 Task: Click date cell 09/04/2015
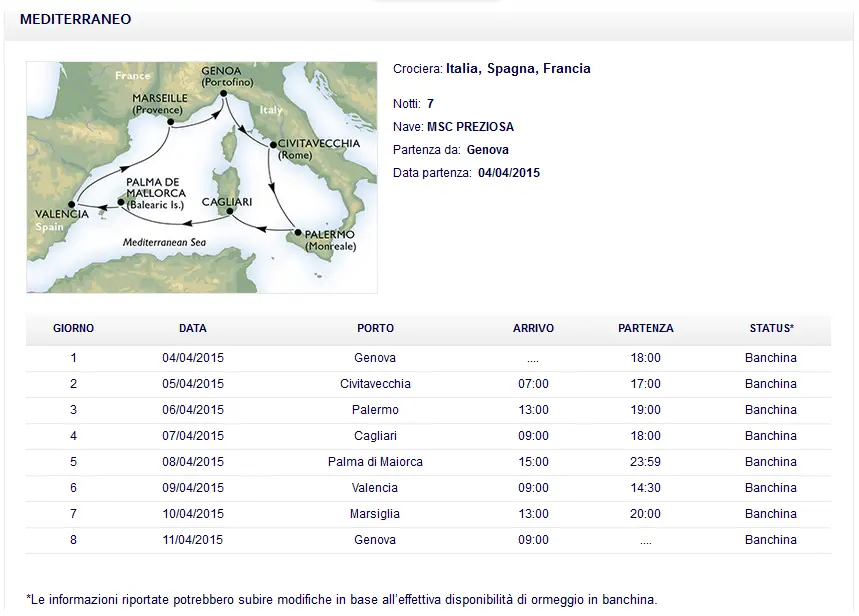coord(193,488)
